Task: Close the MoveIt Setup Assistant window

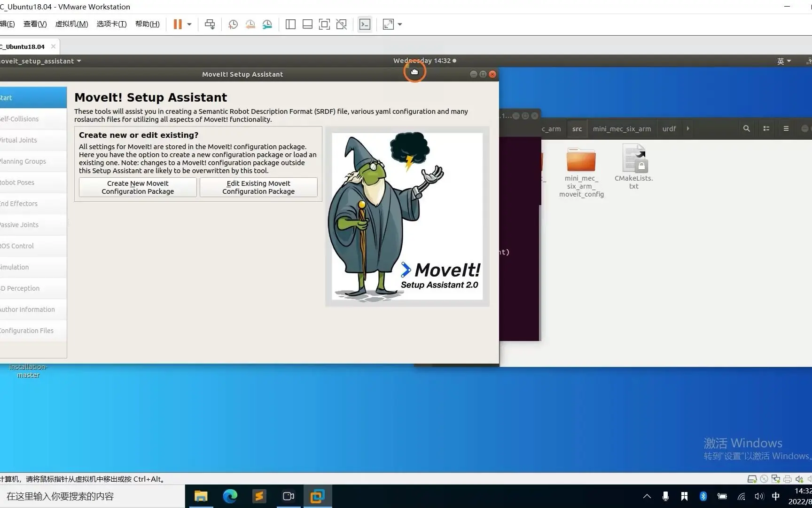Action: (x=492, y=74)
